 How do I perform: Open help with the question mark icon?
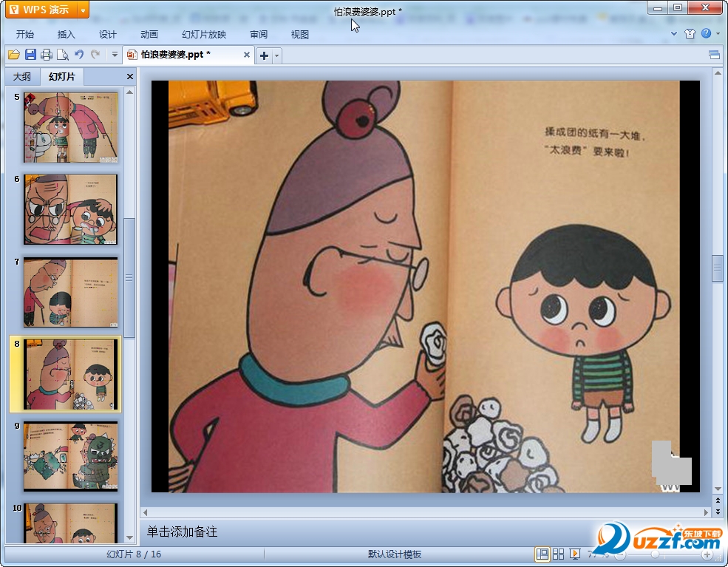coord(706,33)
